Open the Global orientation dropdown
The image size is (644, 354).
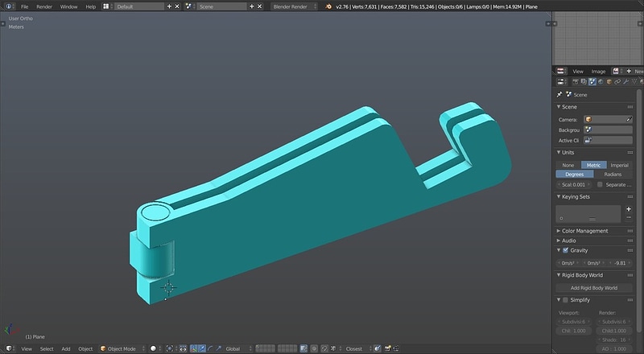coord(238,348)
